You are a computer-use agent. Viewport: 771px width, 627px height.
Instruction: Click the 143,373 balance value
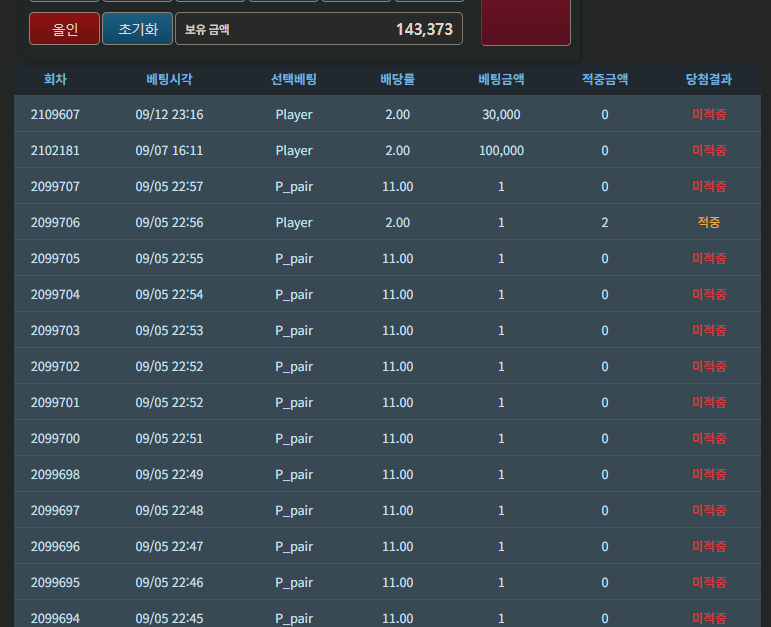(x=424, y=30)
